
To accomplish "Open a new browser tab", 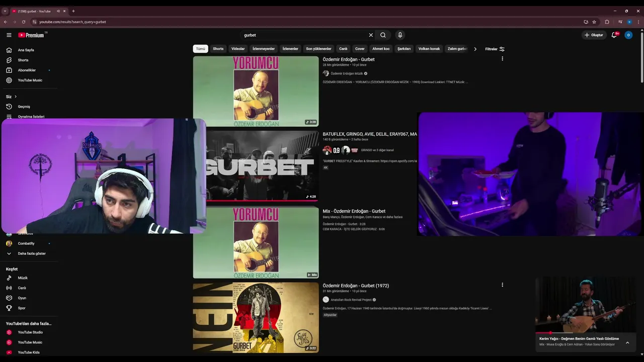I will [73, 11].
